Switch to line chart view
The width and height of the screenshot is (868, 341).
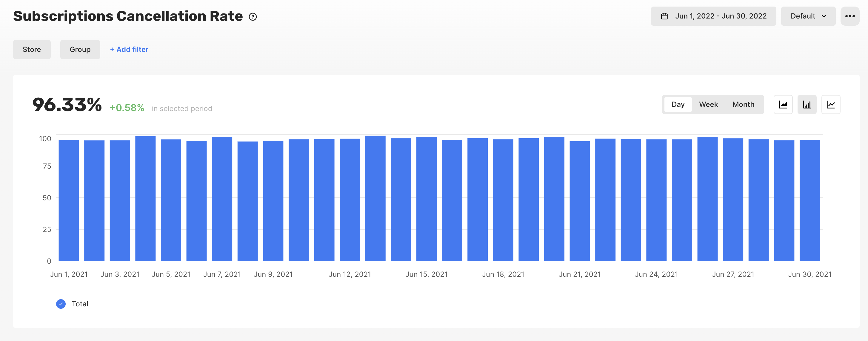click(831, 105)
